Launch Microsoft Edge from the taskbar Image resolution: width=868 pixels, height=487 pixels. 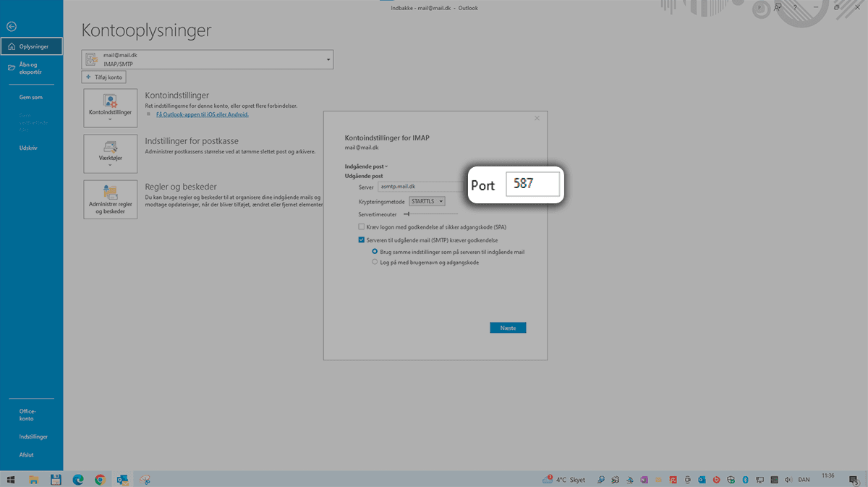pos(78,479)
